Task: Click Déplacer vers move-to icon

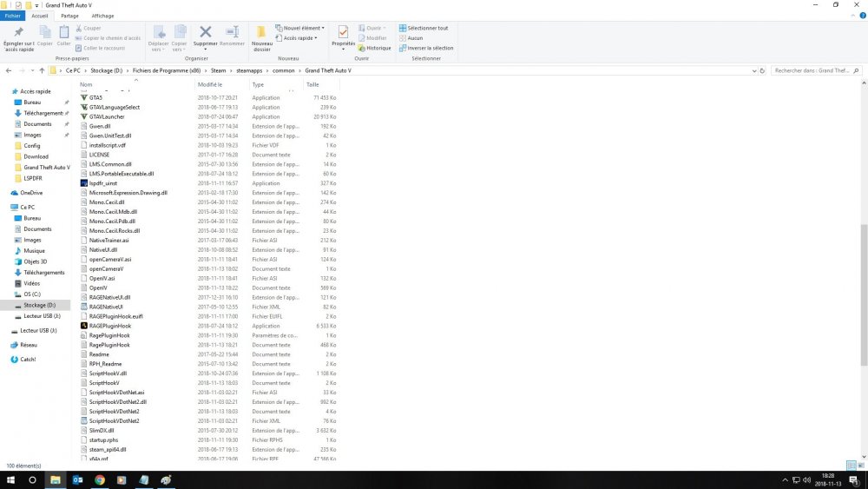Action: coord(159,32)
